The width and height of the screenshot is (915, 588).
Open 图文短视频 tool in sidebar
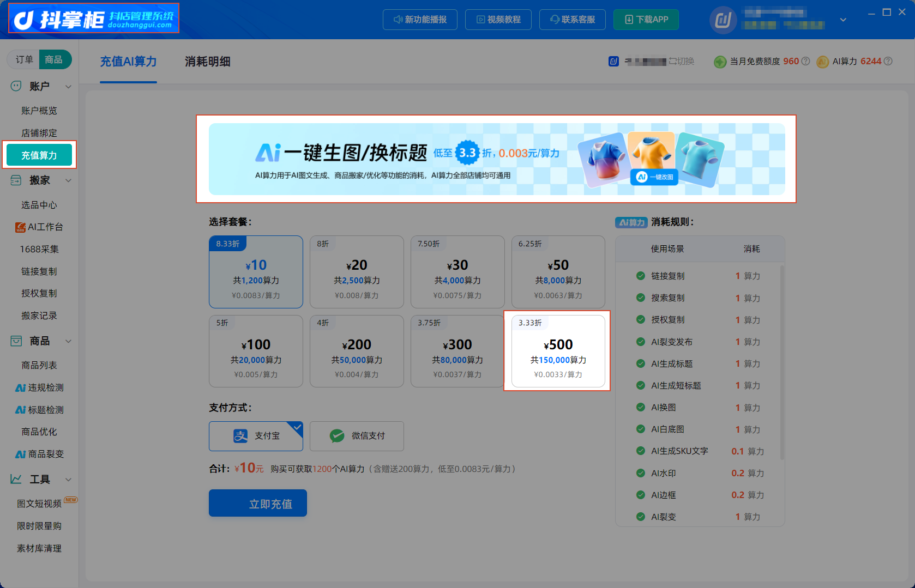pos(39,504)
